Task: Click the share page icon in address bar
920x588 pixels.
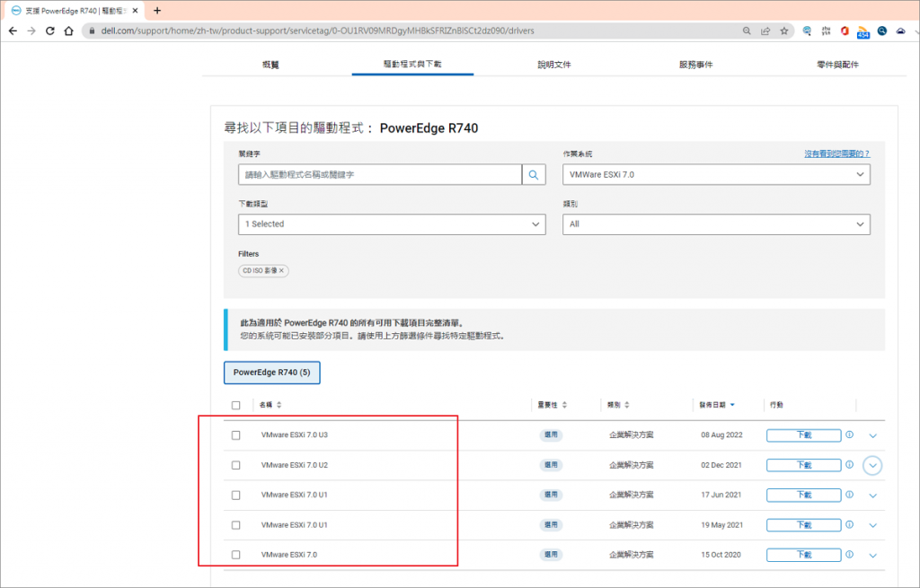Action: pos(765,31)
